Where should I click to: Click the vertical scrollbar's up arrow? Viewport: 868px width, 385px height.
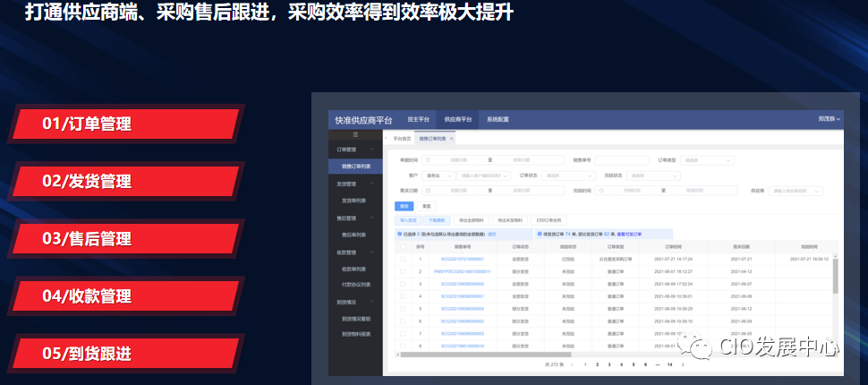click(x=836, y=256)
